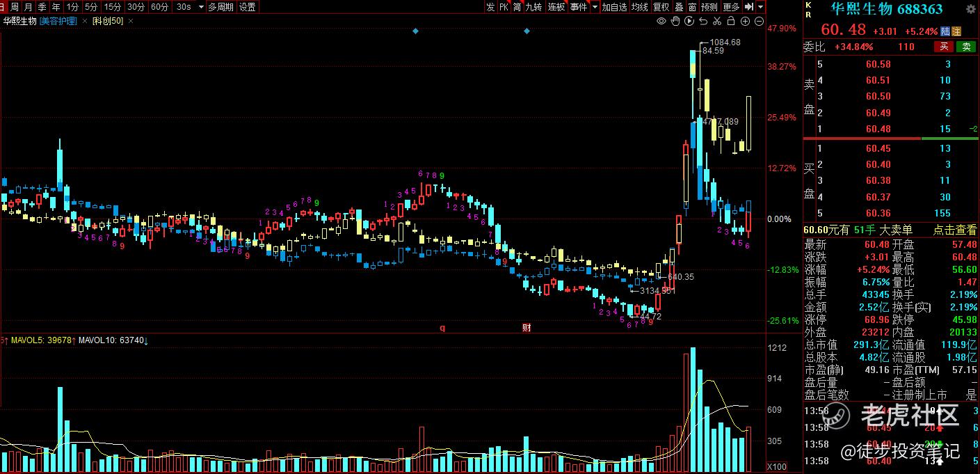980x474 pixels.
Task: Toggle the padlock icon above the chart
Action: point(731,22)
